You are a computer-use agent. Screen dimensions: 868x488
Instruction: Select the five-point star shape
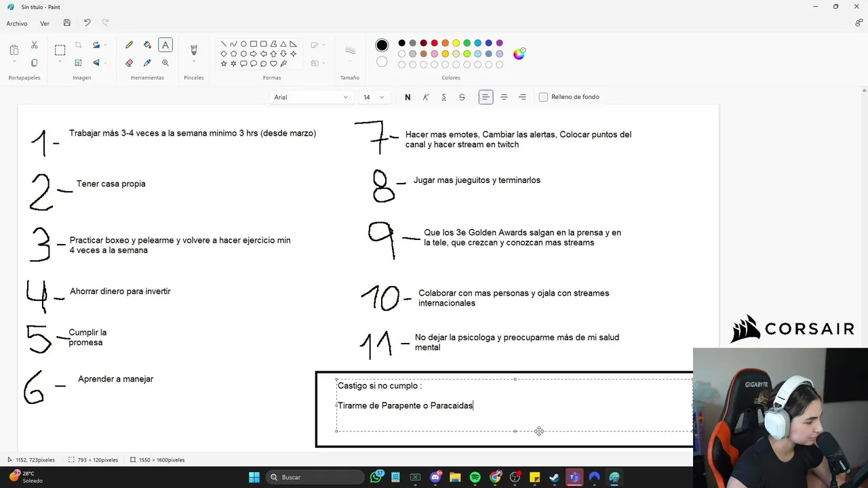pyautogui.click(x=224, y=64)
